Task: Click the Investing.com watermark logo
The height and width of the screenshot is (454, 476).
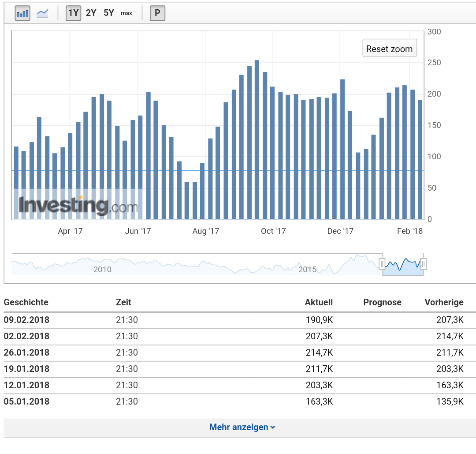Action: (78, 205)
